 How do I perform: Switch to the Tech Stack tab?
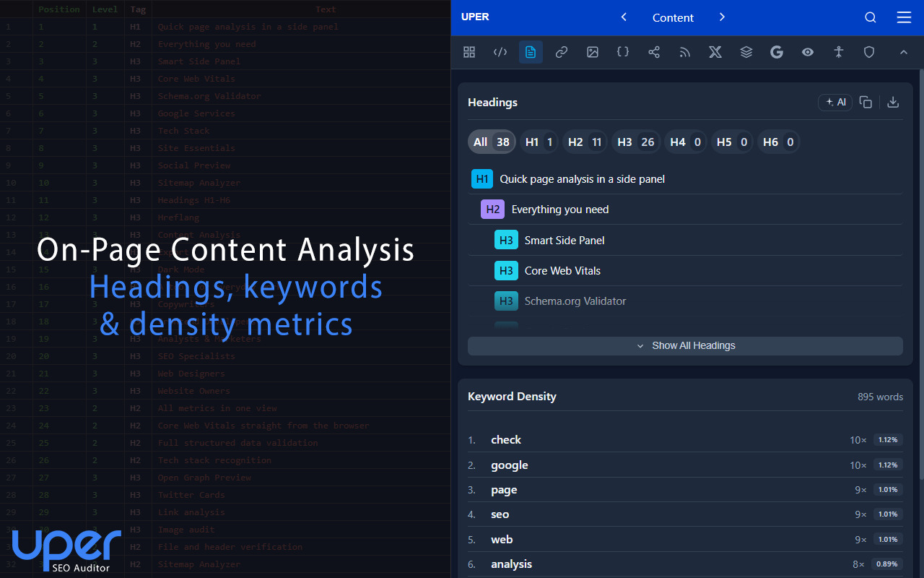pyautogui.click(x=746, y=52)
